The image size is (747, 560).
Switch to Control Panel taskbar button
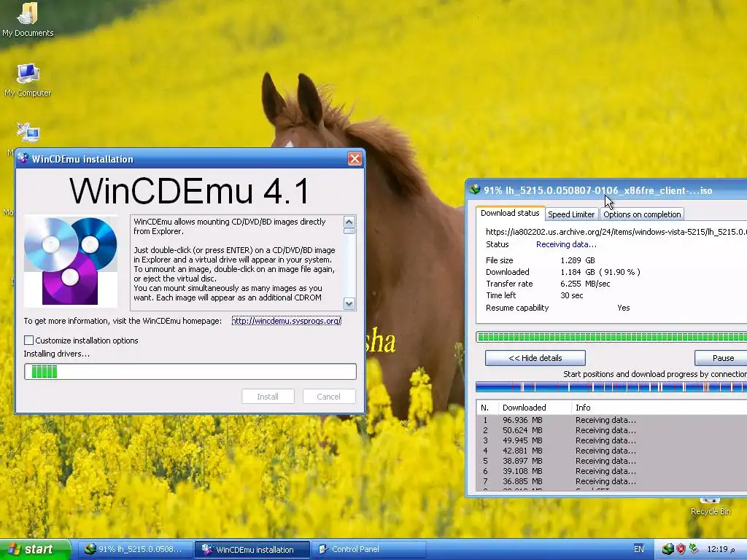coord(369,550)
